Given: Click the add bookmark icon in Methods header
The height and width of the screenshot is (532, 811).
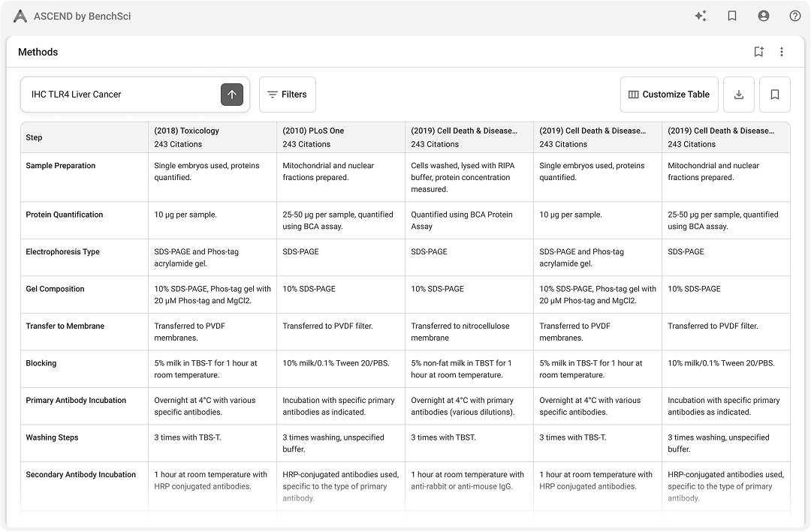Looking at the screenshot, I should coord(758,52).
